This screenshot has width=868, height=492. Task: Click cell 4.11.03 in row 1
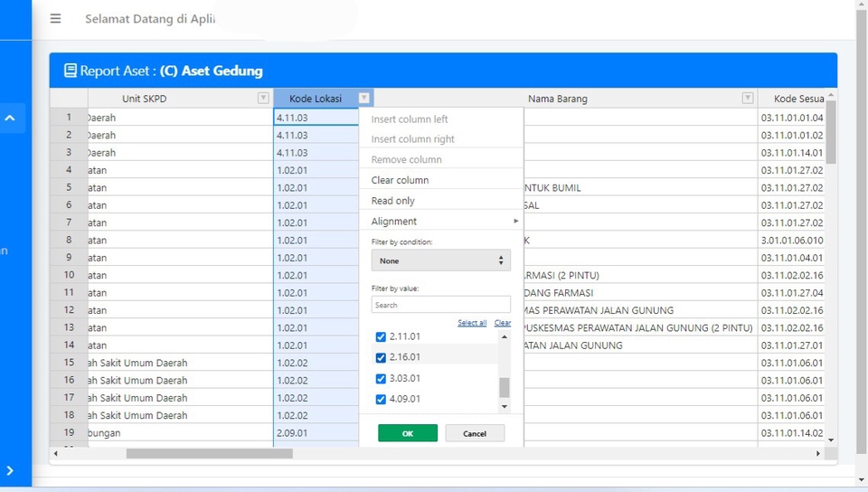pyautogui.click(x=316, y=118)
